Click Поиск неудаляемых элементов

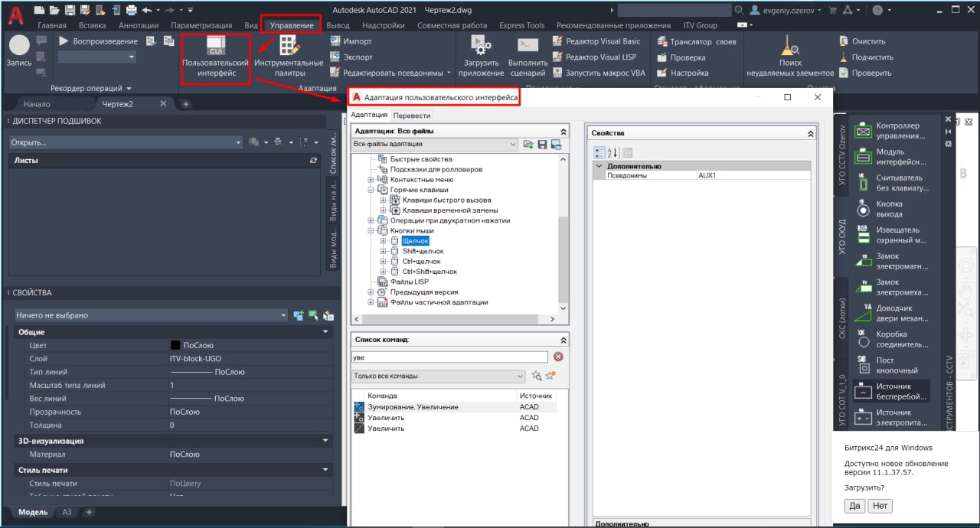(x=790, y=57)
